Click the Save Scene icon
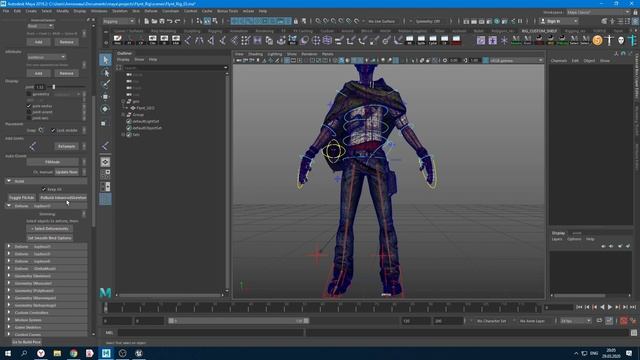 pyautogui.click(x=162, y=21)
